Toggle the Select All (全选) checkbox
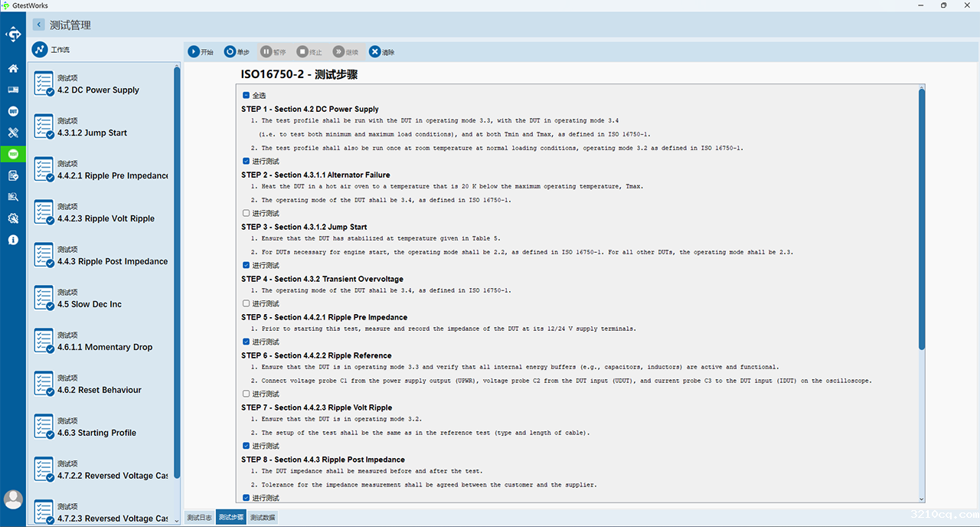 pos(247,96)
